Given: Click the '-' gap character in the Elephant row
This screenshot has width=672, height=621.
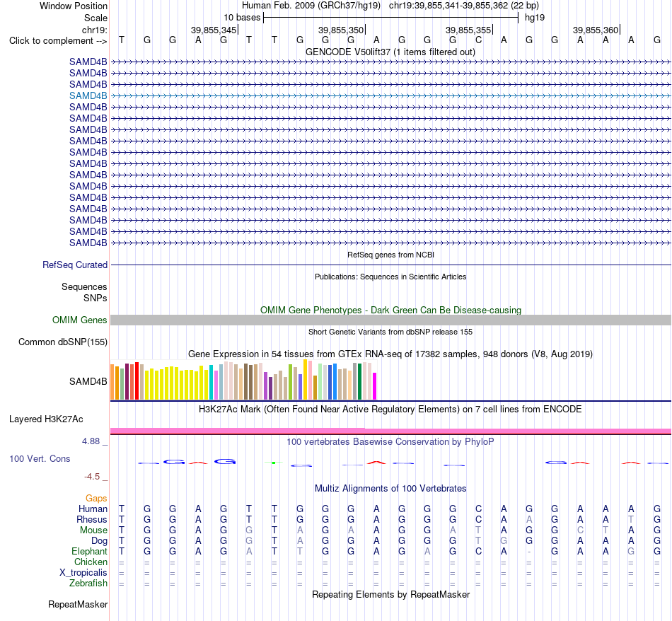Looking at the screenshot, I should pyautogui.click(x=529, y=552).
